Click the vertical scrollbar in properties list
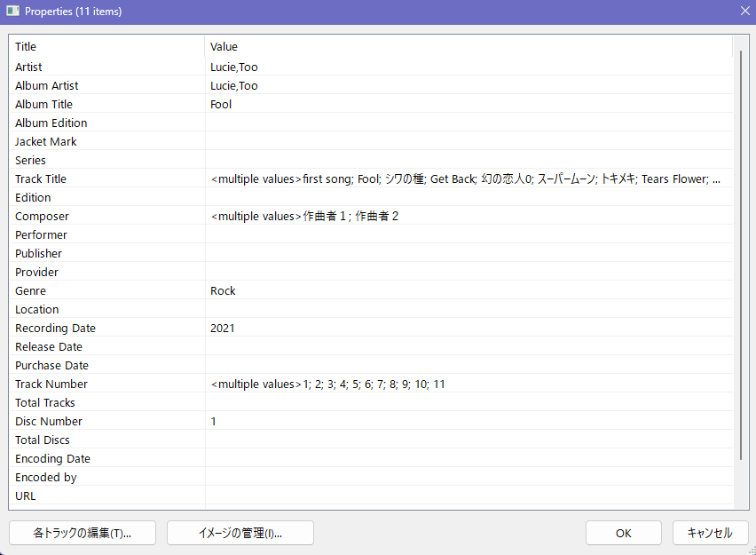 [742, 256]
